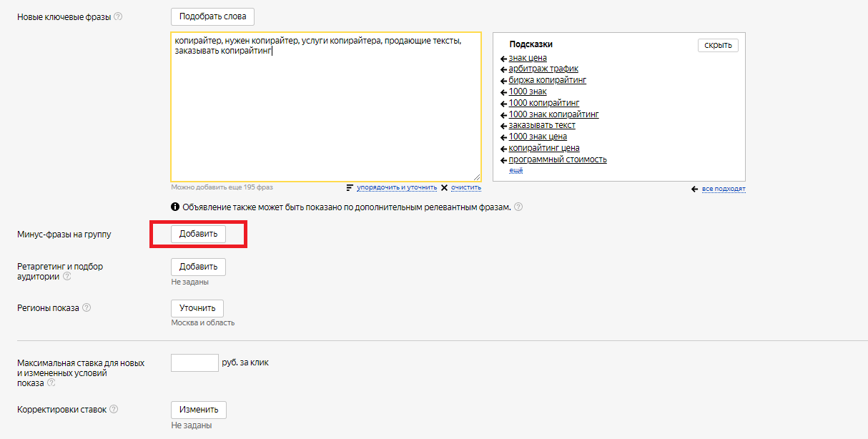Click help icon beside Регионы показа
This screenshot has width=868, height=439.
coord(87,308)
